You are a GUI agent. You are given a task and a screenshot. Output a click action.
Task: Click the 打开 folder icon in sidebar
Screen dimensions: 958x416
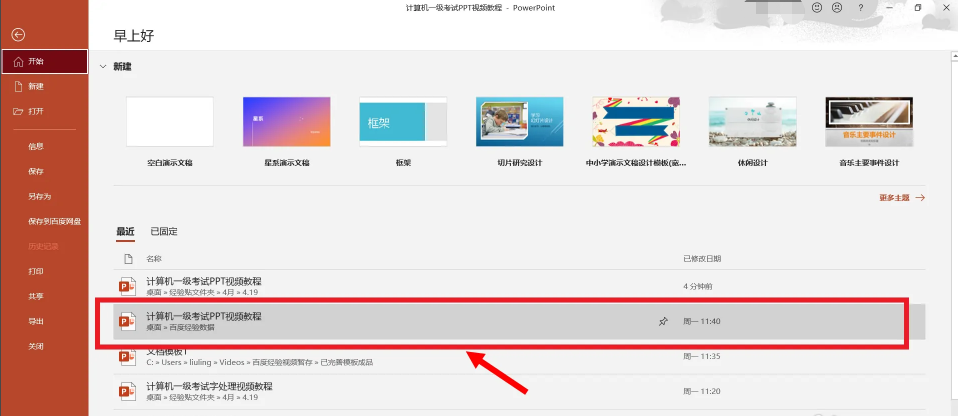(17, 111)
